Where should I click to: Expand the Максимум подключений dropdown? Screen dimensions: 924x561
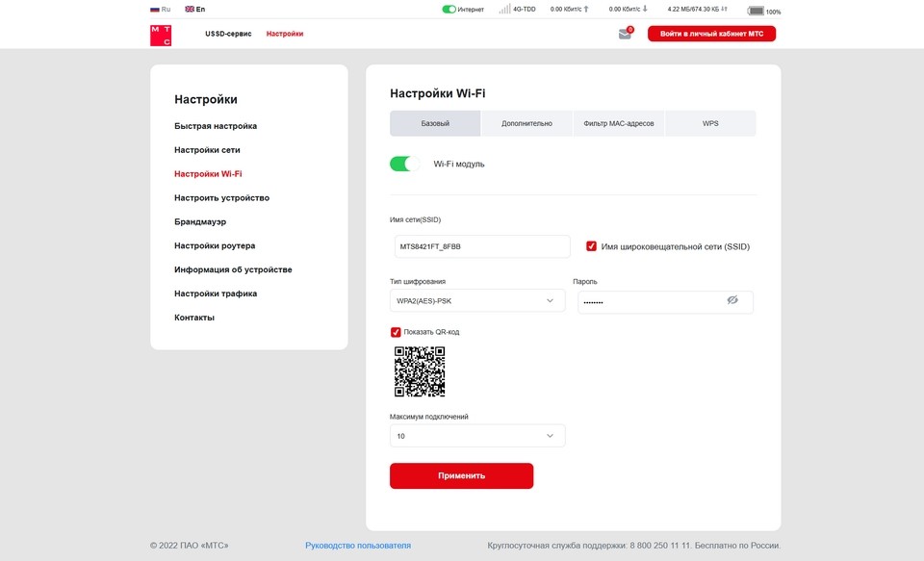[477, 436]
